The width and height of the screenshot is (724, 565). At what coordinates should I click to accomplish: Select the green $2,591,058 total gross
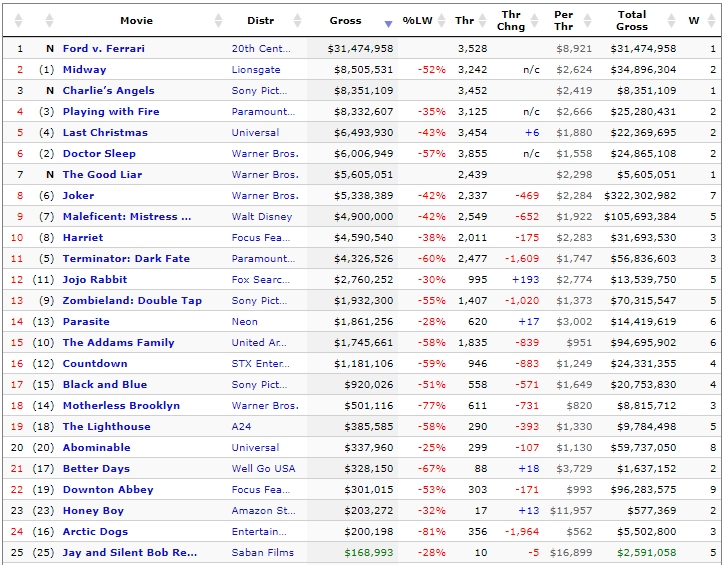click(x=646, y=553)
